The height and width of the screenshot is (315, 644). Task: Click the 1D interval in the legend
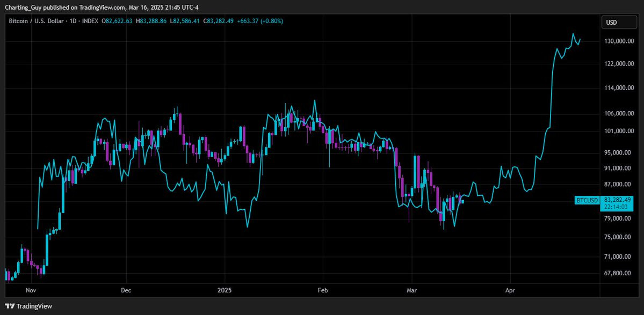(x=71, y=20)
